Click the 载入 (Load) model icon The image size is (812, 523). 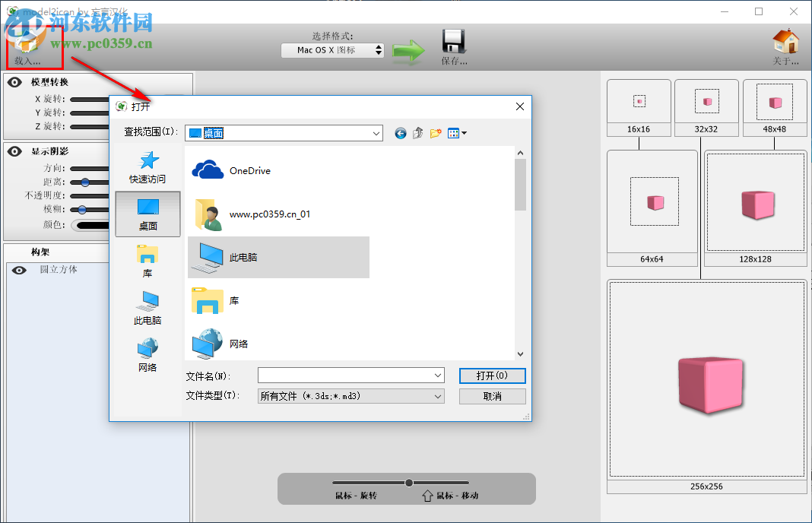27,42
